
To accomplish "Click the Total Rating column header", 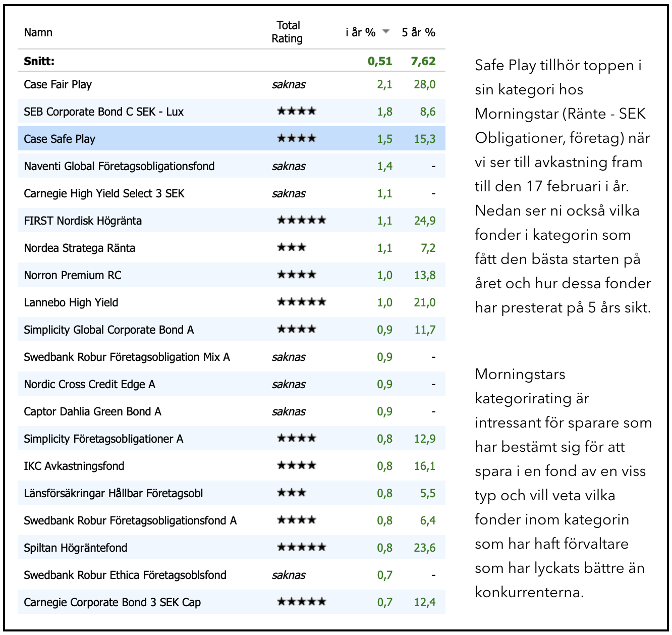I will click(288, 32).
